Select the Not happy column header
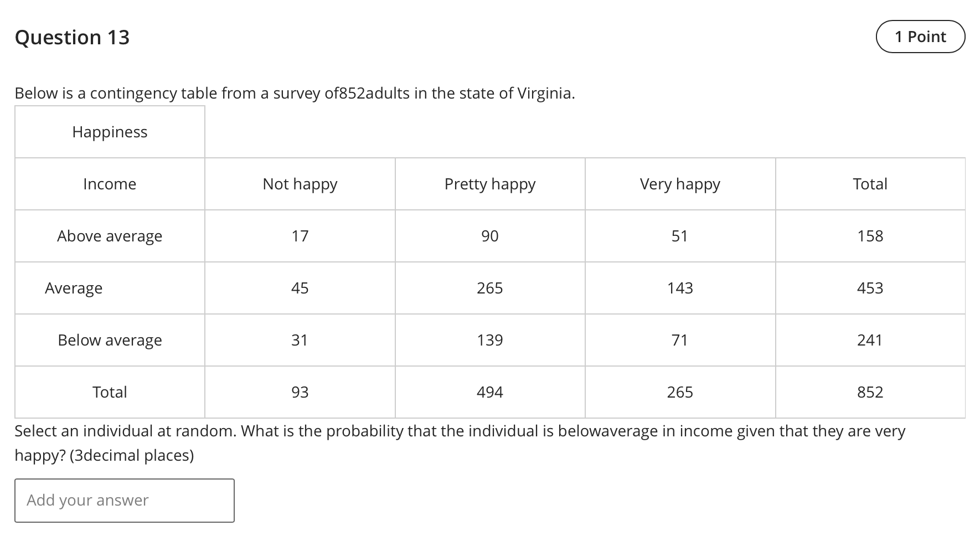This screenshot has height=546, width=980. (x=300, y=184)
